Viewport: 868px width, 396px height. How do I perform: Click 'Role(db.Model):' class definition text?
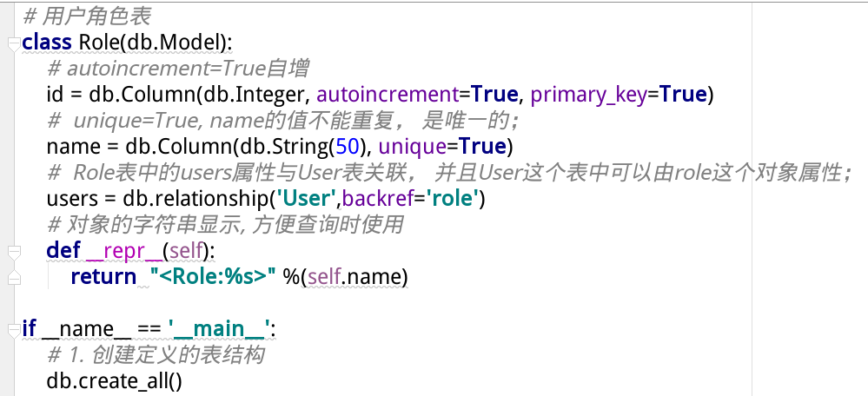[156, 43]
